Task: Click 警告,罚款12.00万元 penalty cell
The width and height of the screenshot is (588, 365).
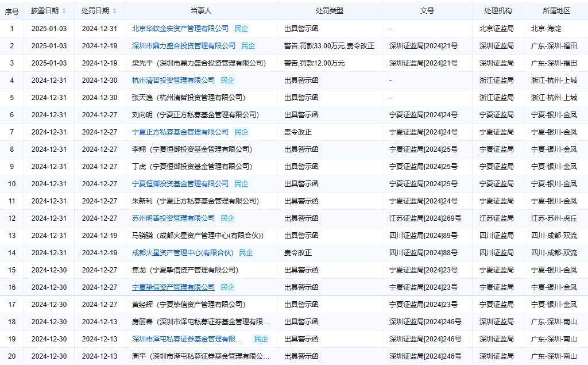Action: click(x=329, y=63)
